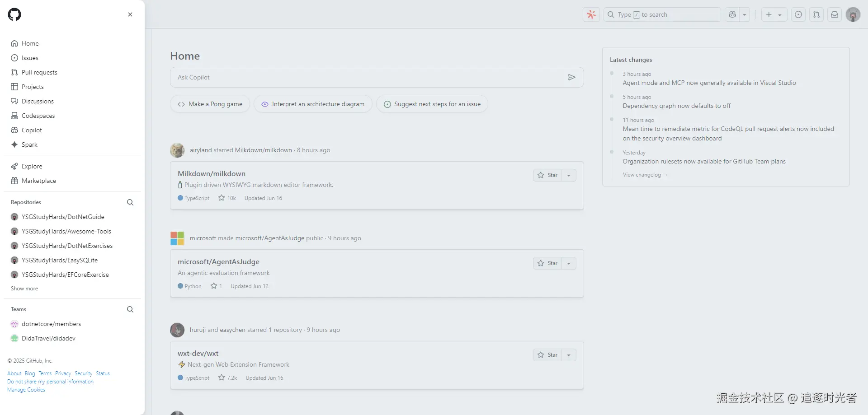Screen dimensions: 868x415
Task: Star the microsoft/AgentAsJudge repository
Action: pyautogui.click(x=547, y=263)
